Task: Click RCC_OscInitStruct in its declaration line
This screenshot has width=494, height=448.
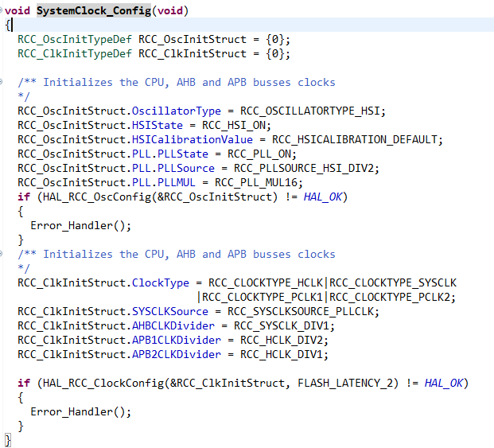Action: click(193, 39)
